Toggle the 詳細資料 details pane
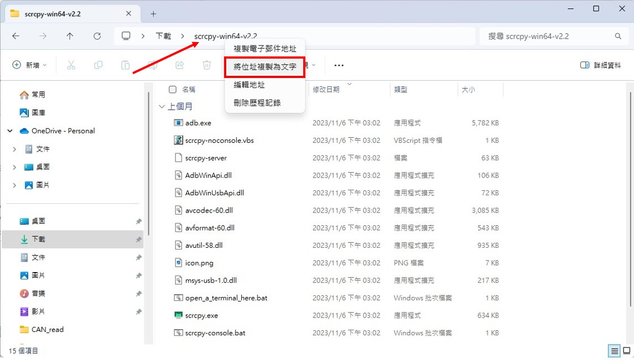This screenshot has height=364, width=634. [600, 65]
